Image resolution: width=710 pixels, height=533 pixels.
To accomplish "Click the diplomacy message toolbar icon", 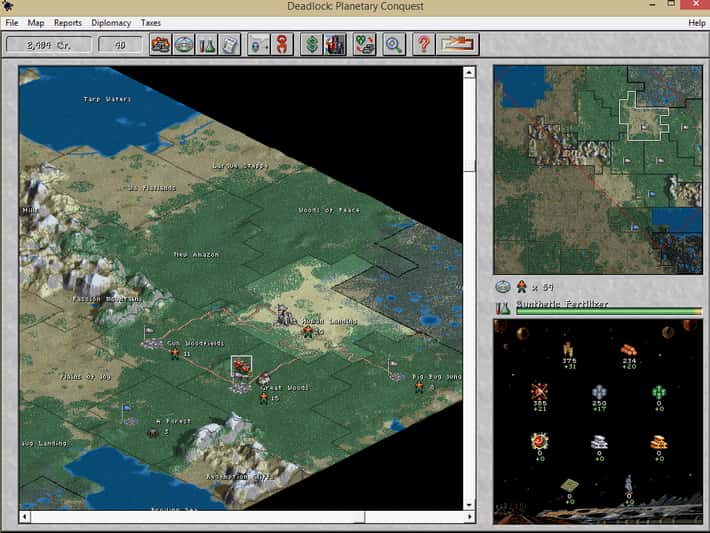I will point(259,44).
